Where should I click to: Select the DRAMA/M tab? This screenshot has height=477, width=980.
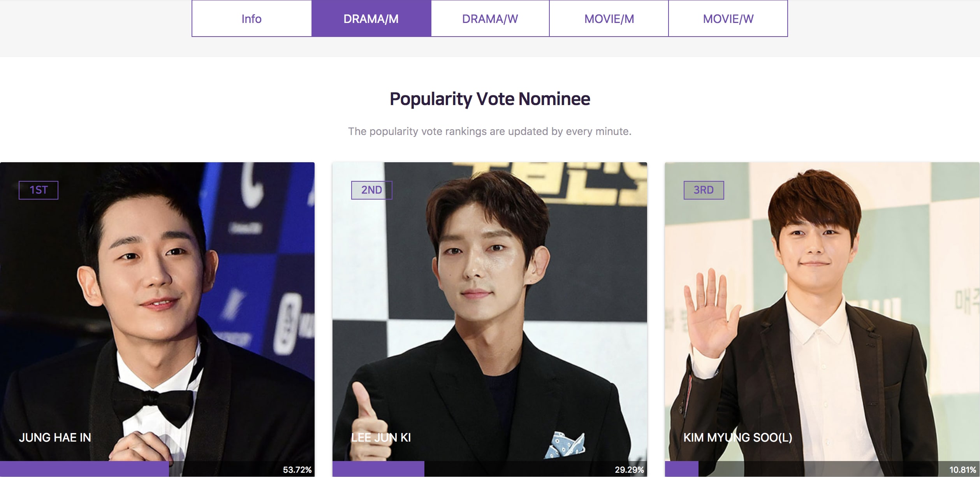pos(371,19)
